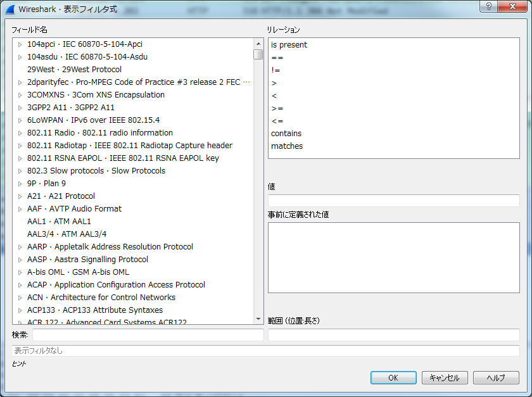Expand the AAF AVTP Audio Format node

(20, 209)
